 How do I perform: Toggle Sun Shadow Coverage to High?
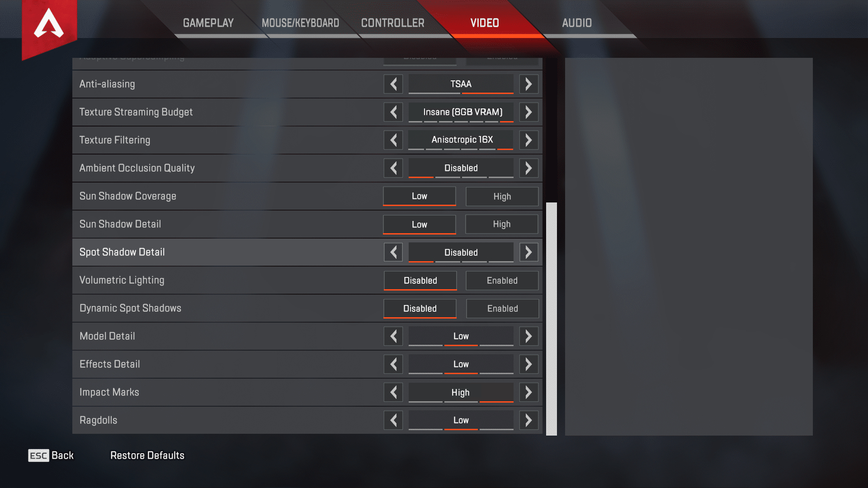501,196
